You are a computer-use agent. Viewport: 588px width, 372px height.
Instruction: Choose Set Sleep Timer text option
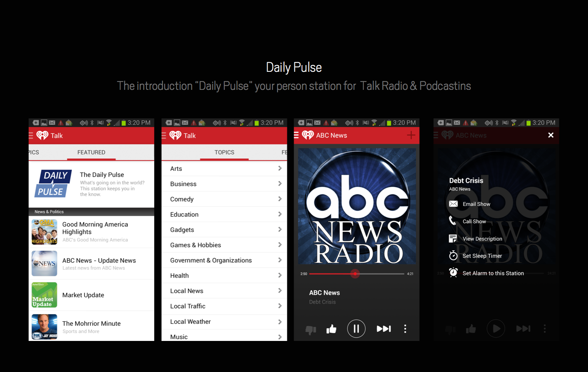(x=482, y=256)
